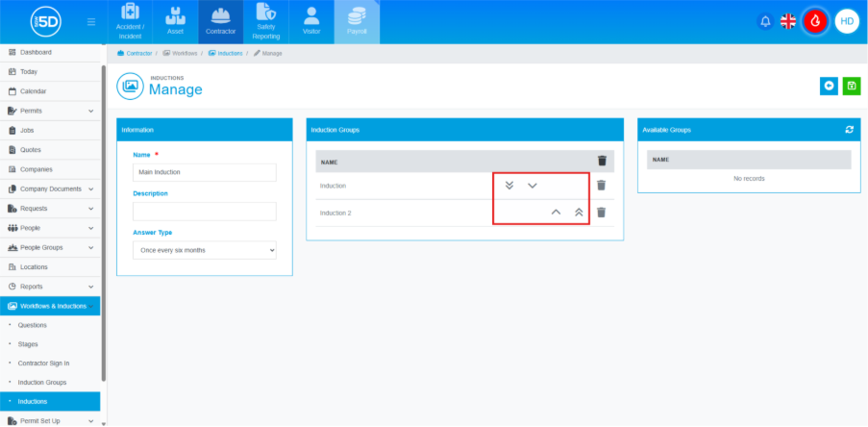This screenshot has height=427, width=868.
Task: Open the Answer Type dropdown
Action: pos(204,250)
